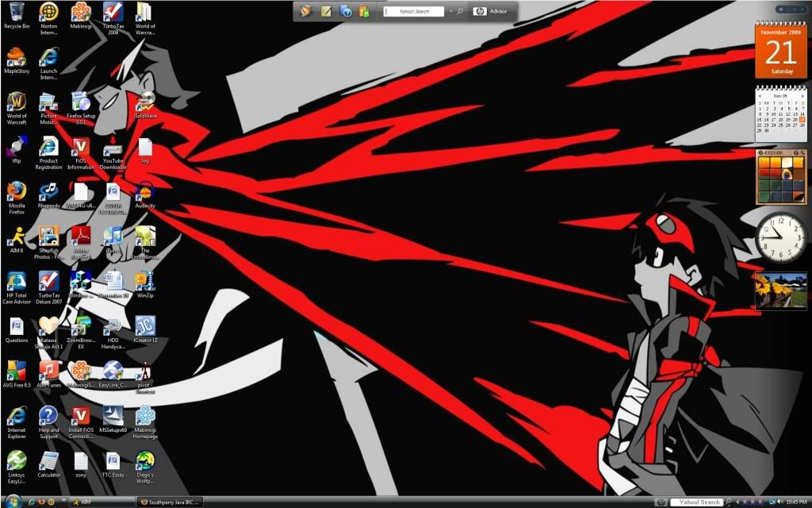Open the Windows Start button
Viewport: 812px width, 508px height.
[12, 502]
